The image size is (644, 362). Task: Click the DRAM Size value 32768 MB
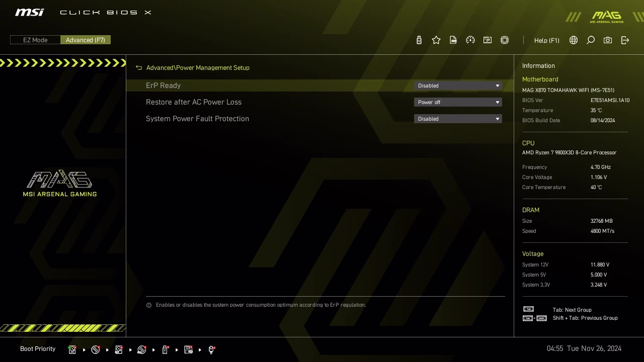pyautogui.click(x=602, y=221)
